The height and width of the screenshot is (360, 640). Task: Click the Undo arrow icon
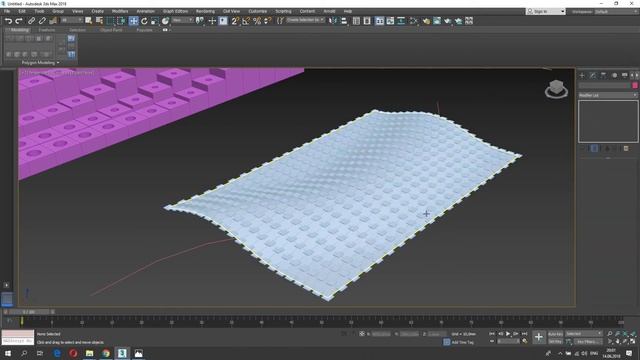pyautogui.click(x=8, y=21)
